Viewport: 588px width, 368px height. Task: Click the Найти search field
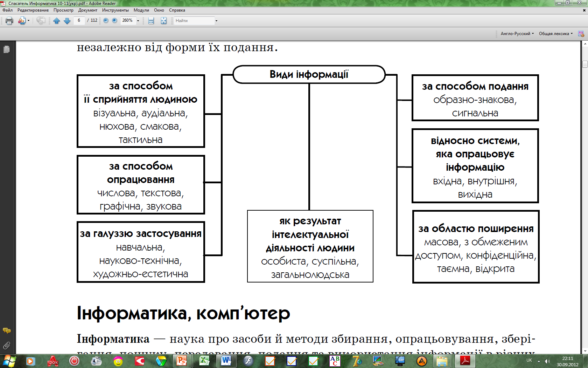tap(194, 21)
